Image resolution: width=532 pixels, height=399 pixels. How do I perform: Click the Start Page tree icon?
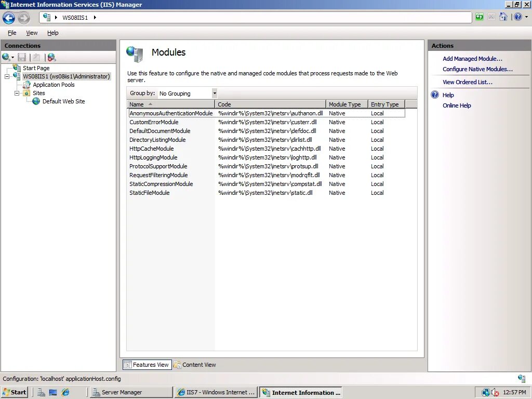tap(17, 68)
